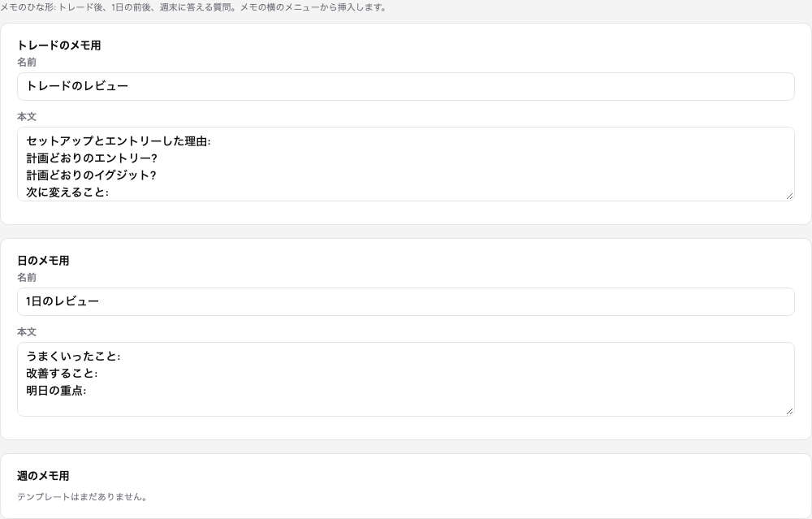The image size is (812, 519).
Task: Click the line 次に変えること:
Action: [67, 192]
